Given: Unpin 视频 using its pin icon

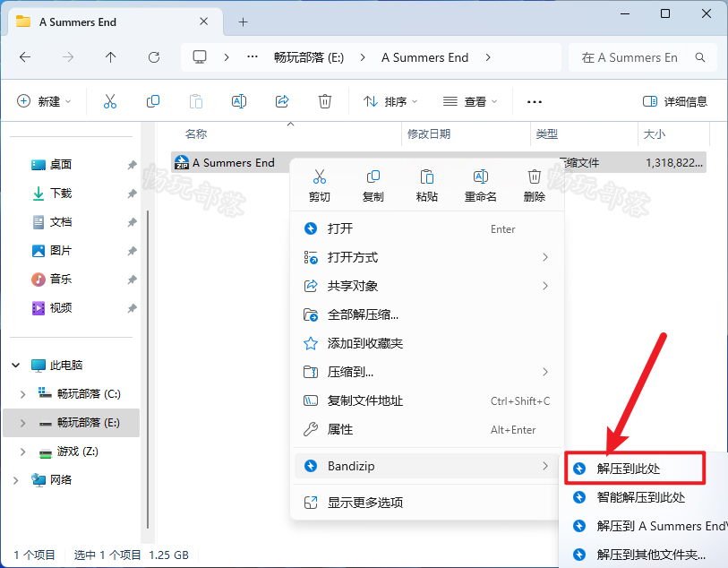Looking at the screenshot, I should [x=133, y=308].
